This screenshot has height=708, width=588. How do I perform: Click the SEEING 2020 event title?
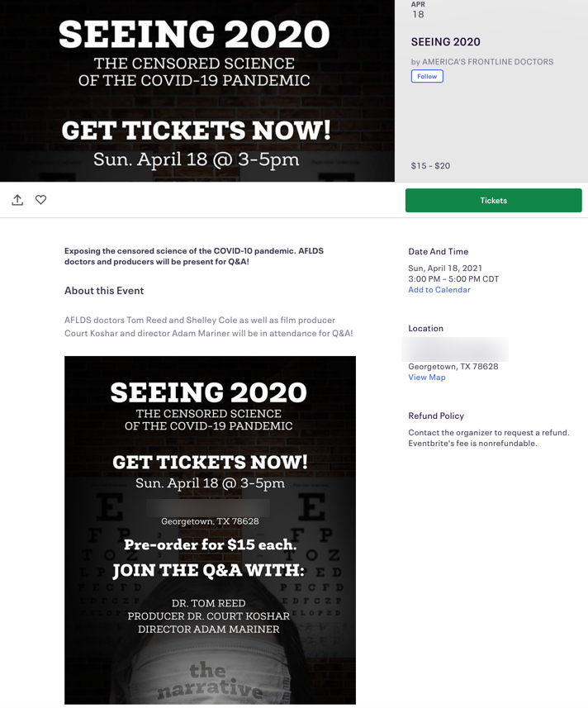click(446, 41)
